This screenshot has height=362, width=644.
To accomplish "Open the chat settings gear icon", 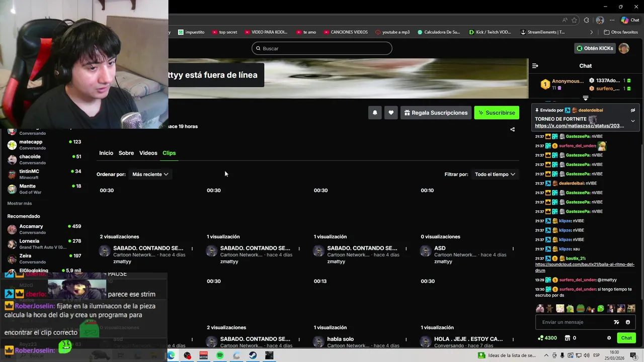I will 609,338.
